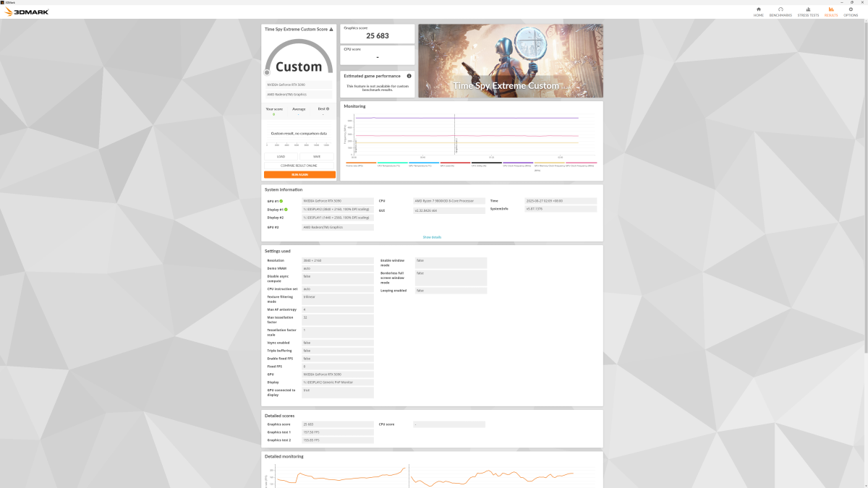868x488 pixels.
Task: Click the SAVE button
Action: (317, 156)
